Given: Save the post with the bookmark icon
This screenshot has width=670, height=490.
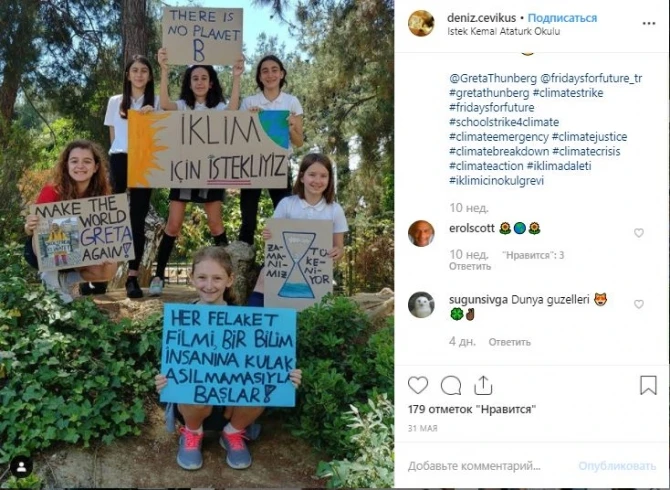Looking at the screenshot, I should tap(648, 385).
